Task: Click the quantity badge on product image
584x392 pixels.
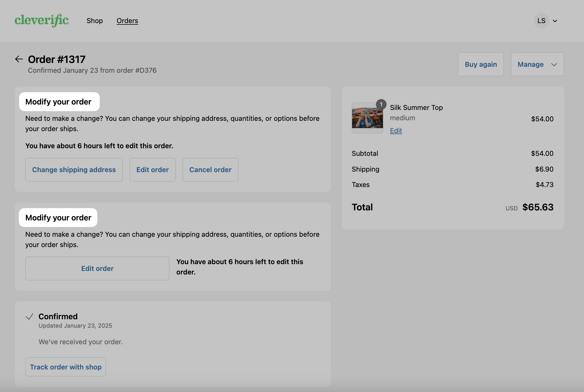Action: (381, 105)
